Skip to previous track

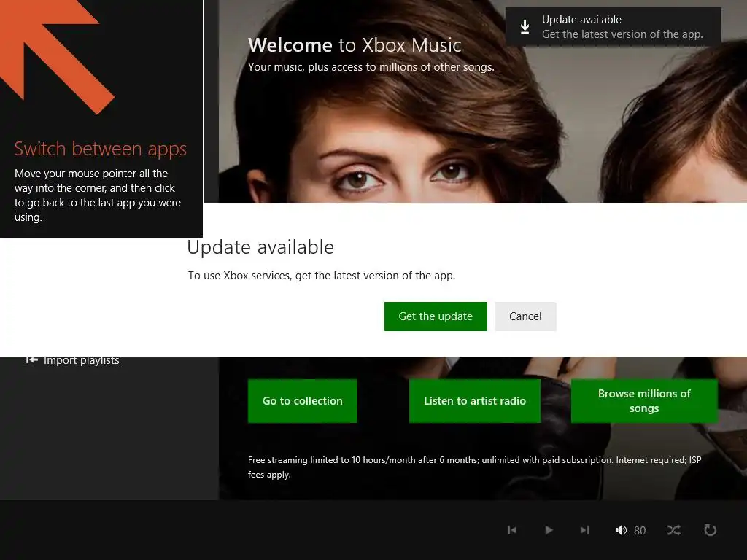pos(512,530)
